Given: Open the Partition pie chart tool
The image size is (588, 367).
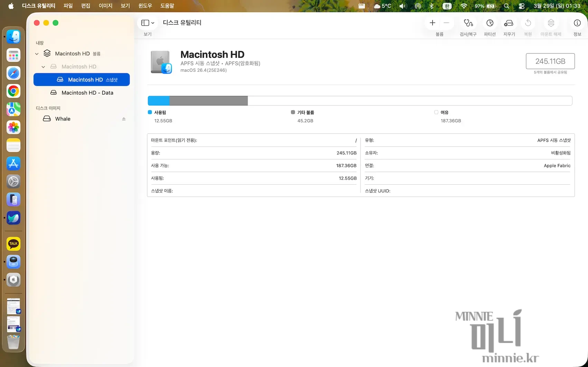Looking at the screenshot, I should tap(490, 23).
